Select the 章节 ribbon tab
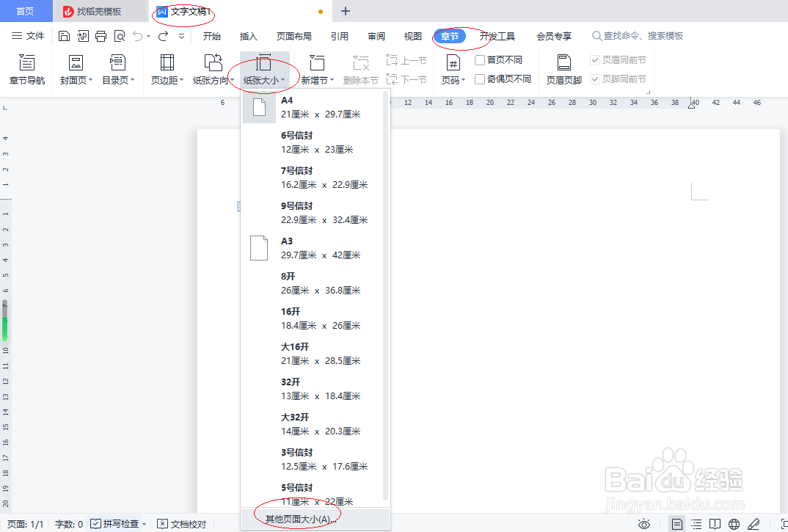Screen dimensions: 788x532 click(449, 36)
